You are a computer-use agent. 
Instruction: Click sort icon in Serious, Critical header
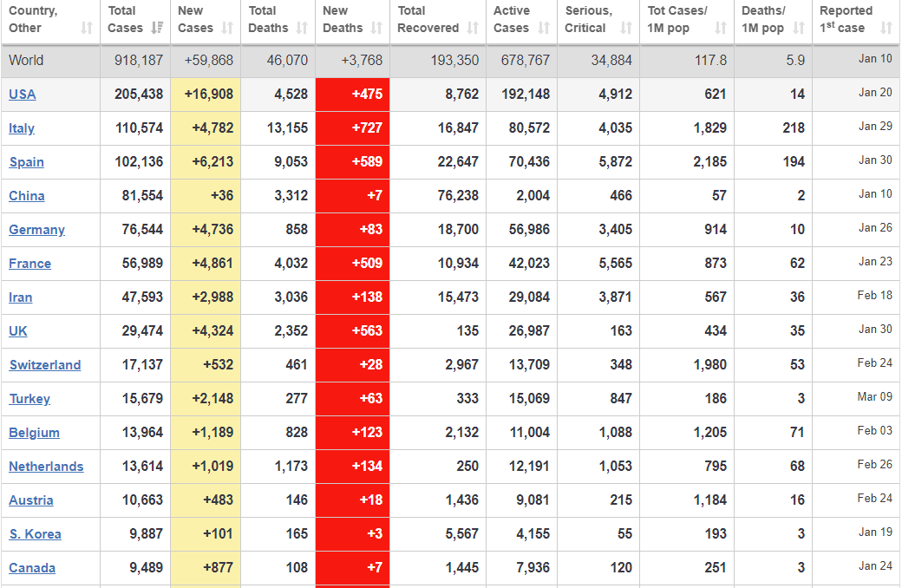(626, 29)
